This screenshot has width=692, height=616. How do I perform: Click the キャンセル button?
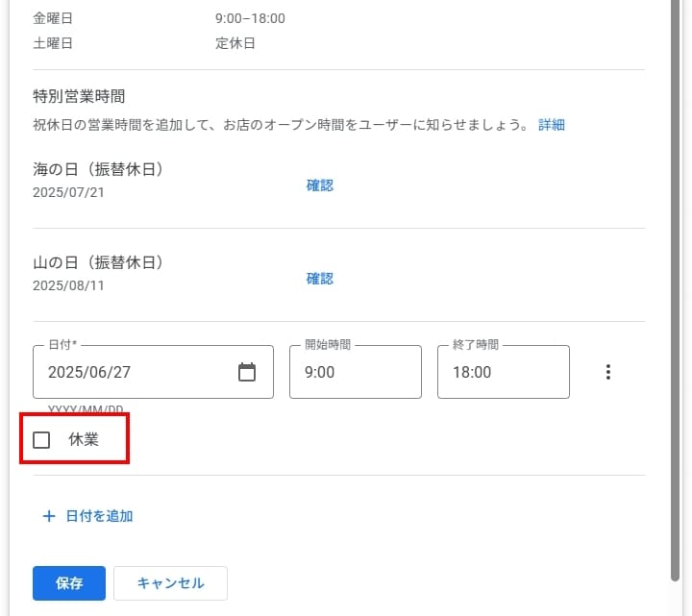pyautogui.click(x=170, y=583)
